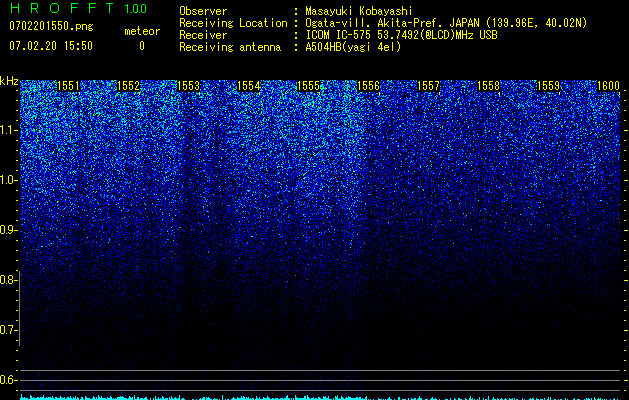The width and height of the screenshot is (629, 400).
Task: Click the 1557 time marker
Action: click(428, 86)
